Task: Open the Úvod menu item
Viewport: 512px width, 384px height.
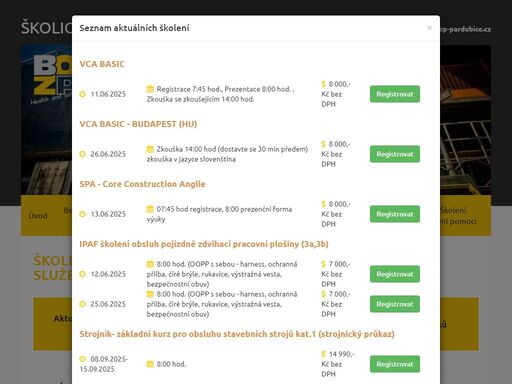Action: (x=38, y=216)
